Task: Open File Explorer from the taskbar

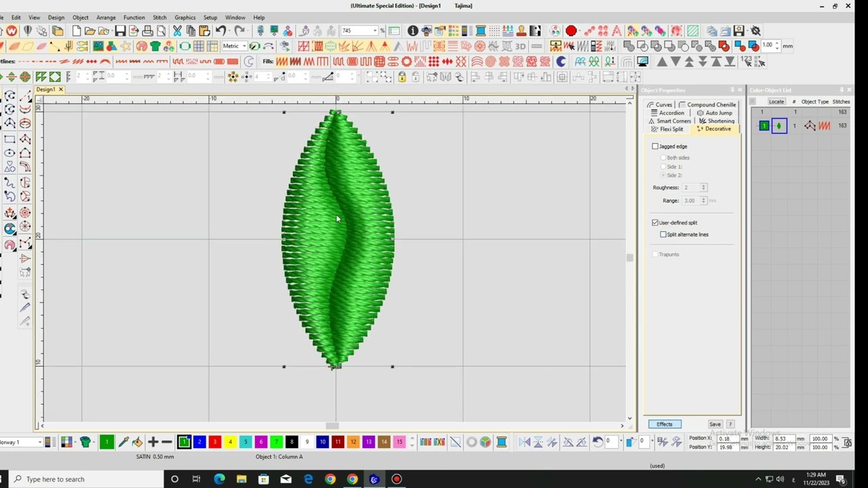Action: coord(241,479)
